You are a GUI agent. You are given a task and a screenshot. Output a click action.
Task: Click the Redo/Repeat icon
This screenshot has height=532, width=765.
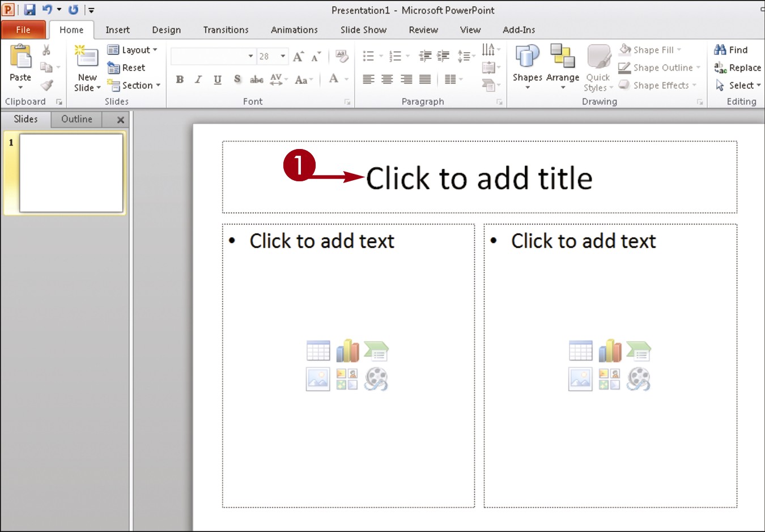click(73, 10)
